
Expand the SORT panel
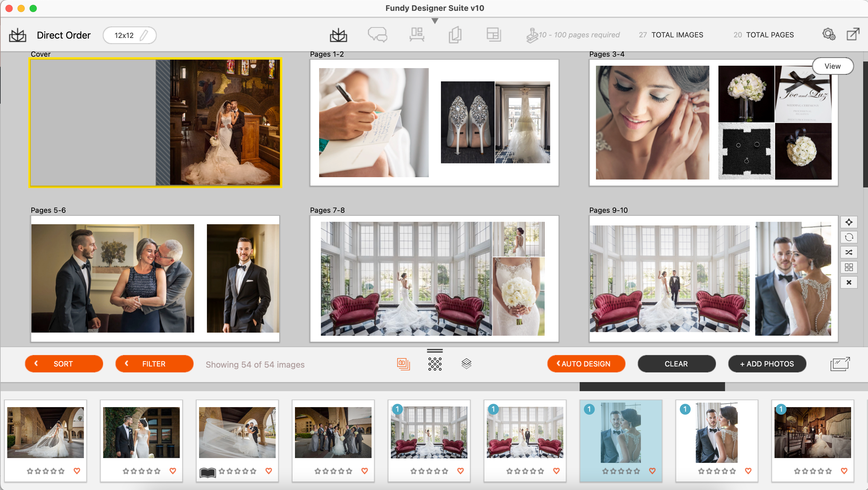pos(64,364)
